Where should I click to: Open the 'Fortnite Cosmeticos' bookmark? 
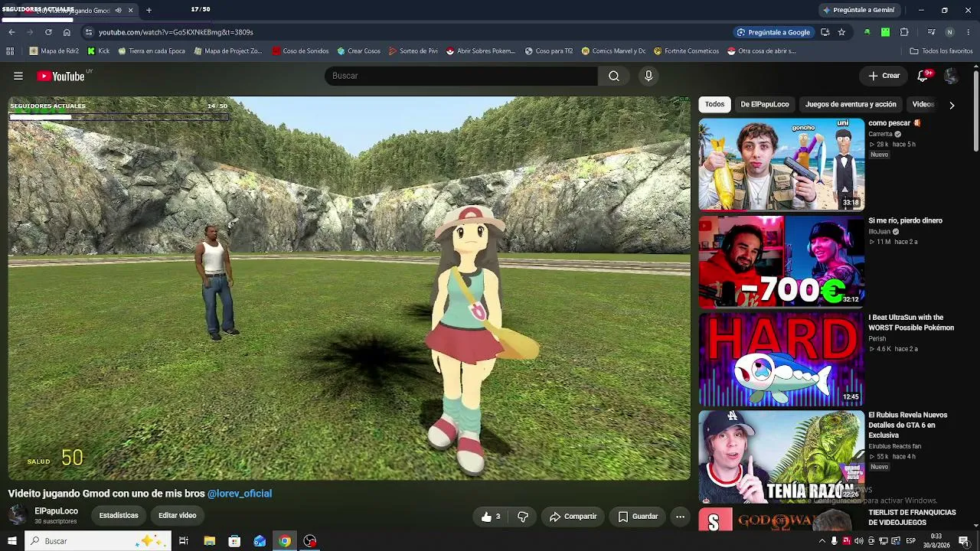(x=686, y=51)
